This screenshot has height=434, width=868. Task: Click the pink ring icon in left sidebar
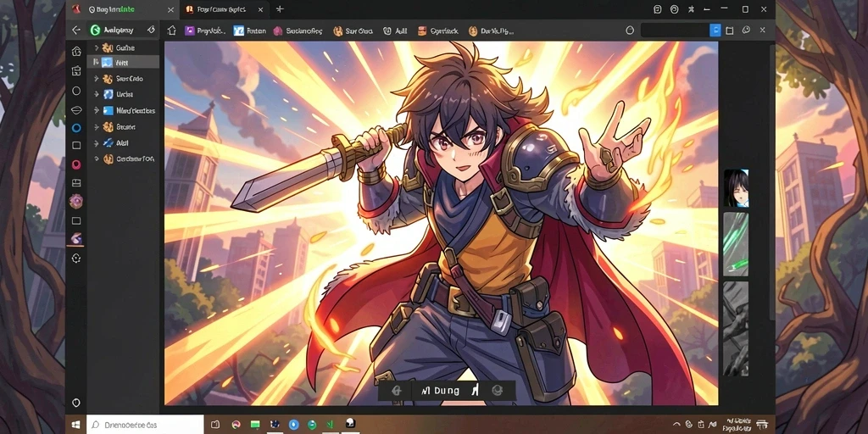coord(76,164)
